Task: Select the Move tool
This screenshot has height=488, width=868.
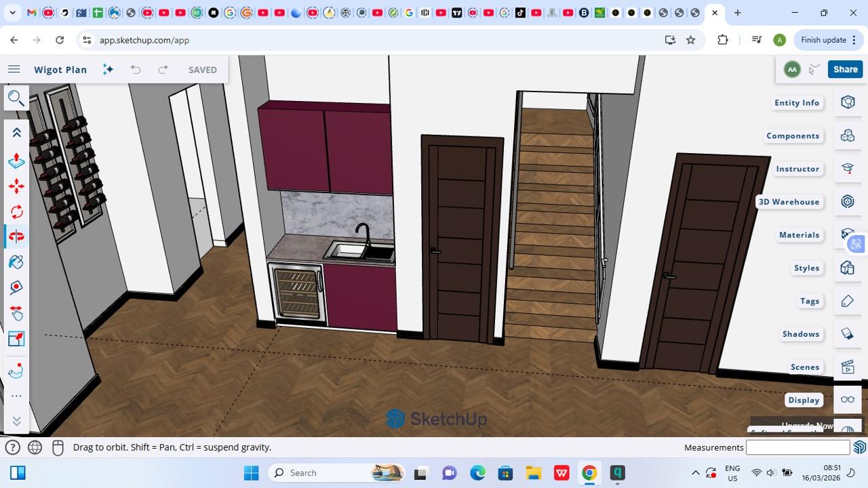Action: [16, 186]
